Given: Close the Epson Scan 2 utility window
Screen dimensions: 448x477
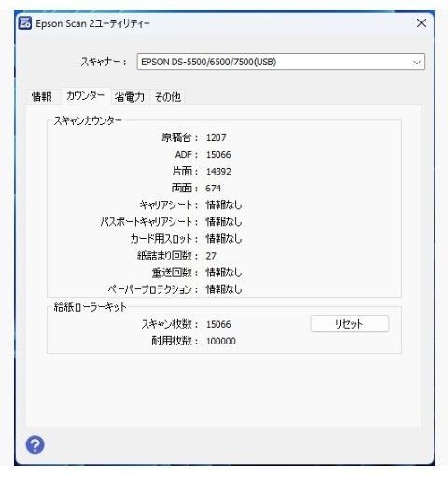Looking at the screenshot, I should 421,23.
